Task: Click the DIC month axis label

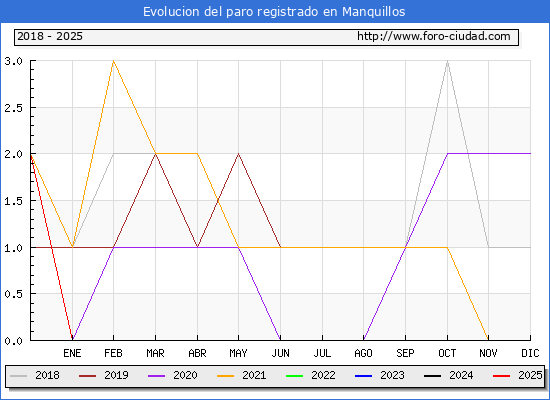Action: (x=530, y=353)
